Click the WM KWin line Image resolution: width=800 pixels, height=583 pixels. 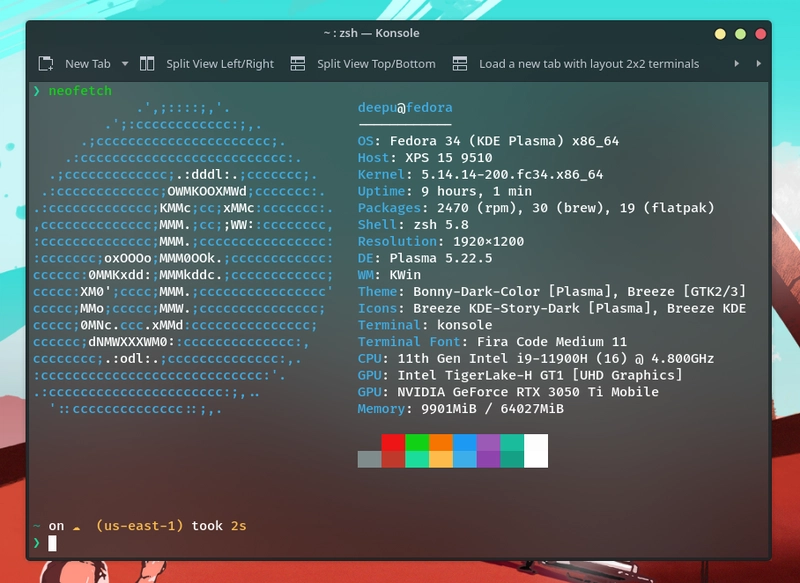click(x=389, y=275)
